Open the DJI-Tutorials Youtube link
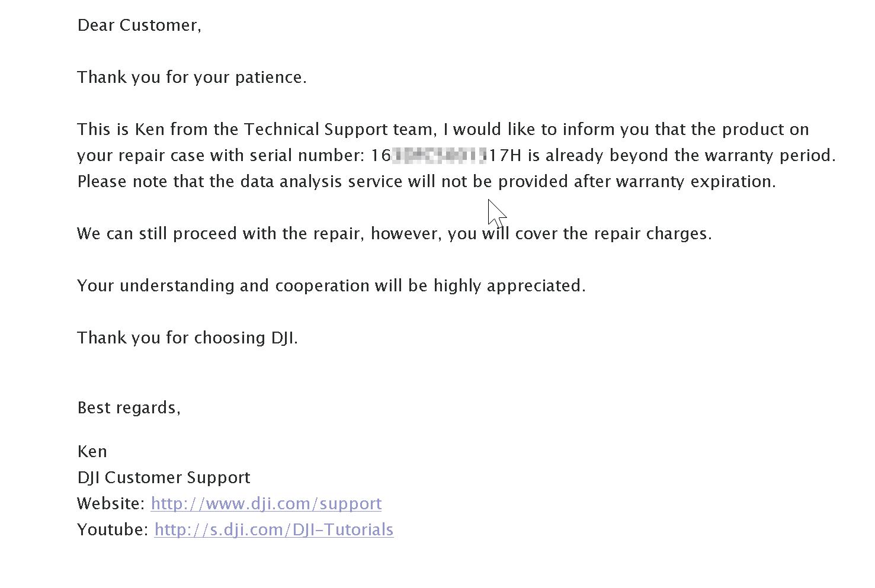 [274, 530]
